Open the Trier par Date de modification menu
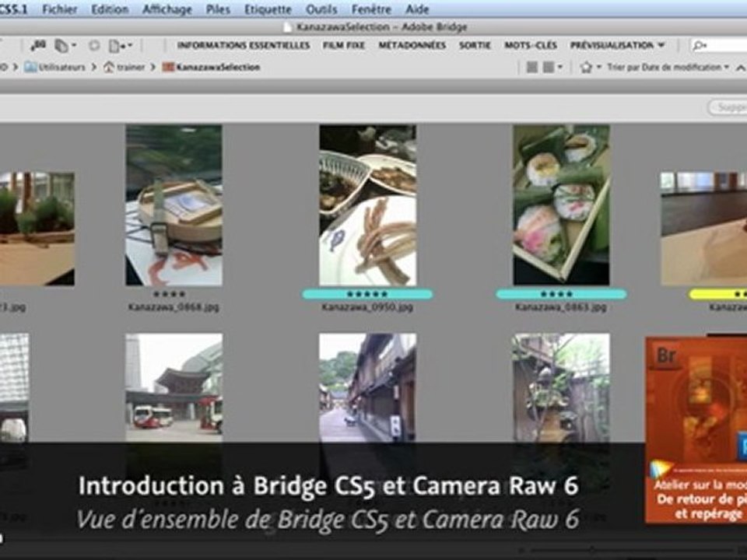The width and height of the screenshot is (747, 560). click(x=668, y=67)
